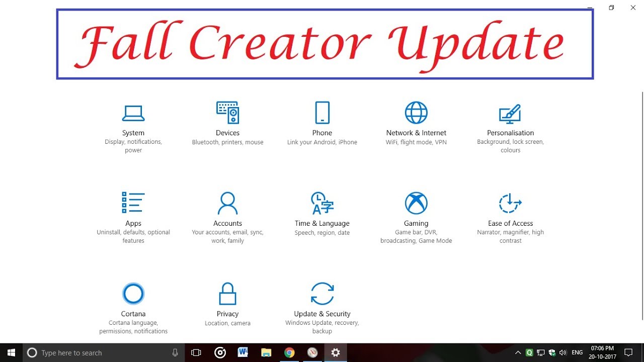Open Task View from the taskbar
644x362 pixels.
[x=196, y=352]
